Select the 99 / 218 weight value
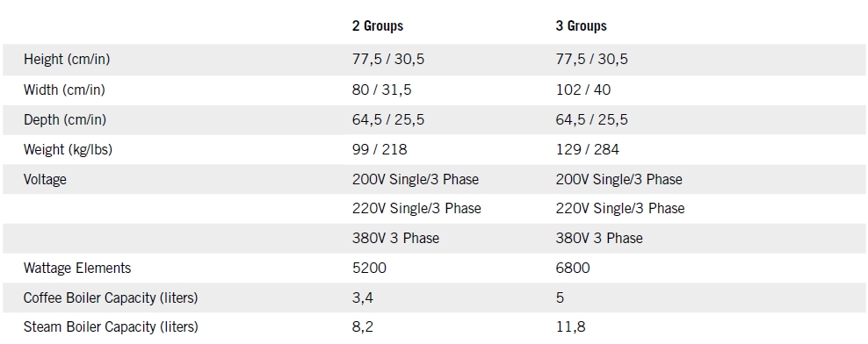This screenshot has width=868, height=344. pyautogui.click(x=380, y=149)
